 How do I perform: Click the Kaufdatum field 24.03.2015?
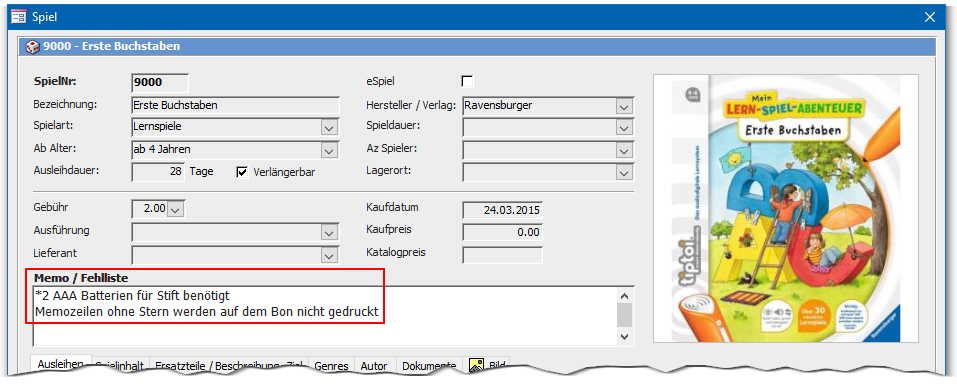502,209
